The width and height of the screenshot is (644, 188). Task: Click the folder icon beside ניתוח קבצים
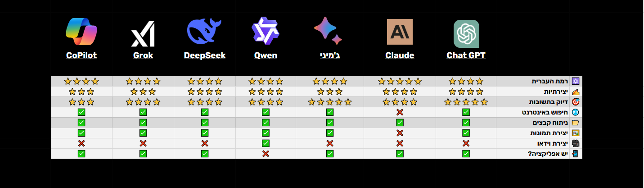(x=575, y=123)
